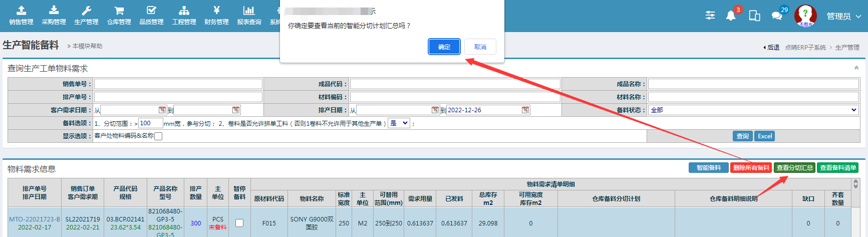Click the settings sliders icon
The height and width of the screenshot is (237, 868).
point(710,16)
